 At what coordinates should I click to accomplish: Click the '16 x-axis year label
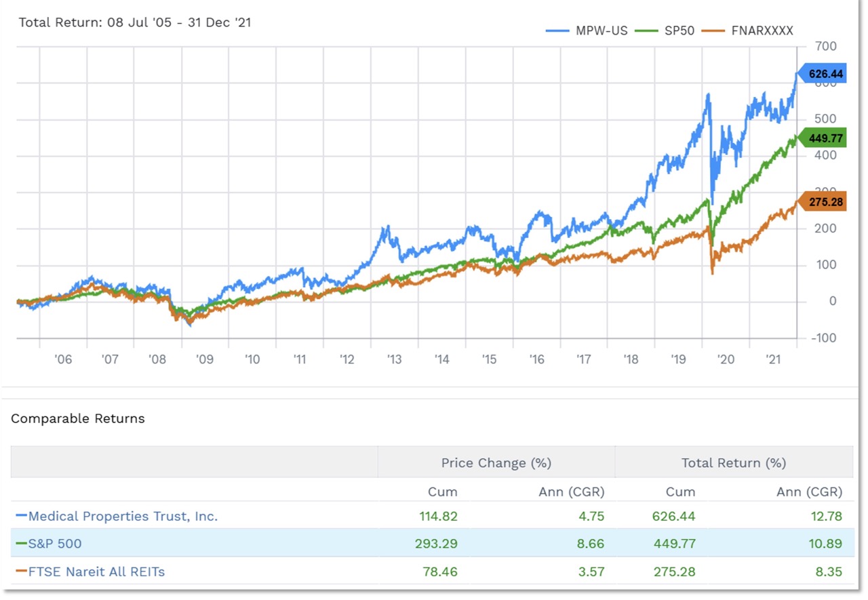(x=536, y=359)
